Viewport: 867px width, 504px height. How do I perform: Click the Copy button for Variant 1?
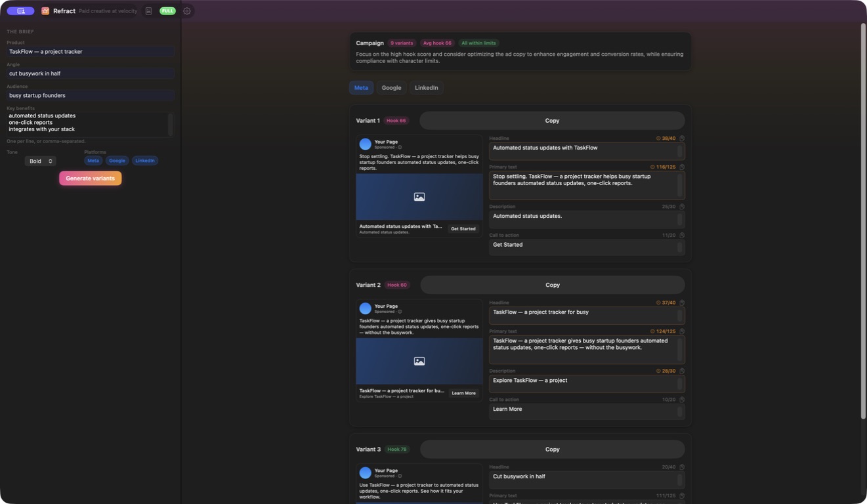click(x=552, y=121)
